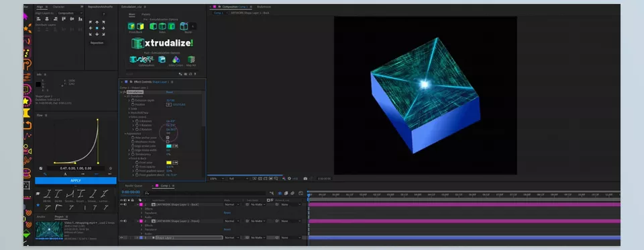Click the video thumbnail in Project panel

click(x=49, y=230)
